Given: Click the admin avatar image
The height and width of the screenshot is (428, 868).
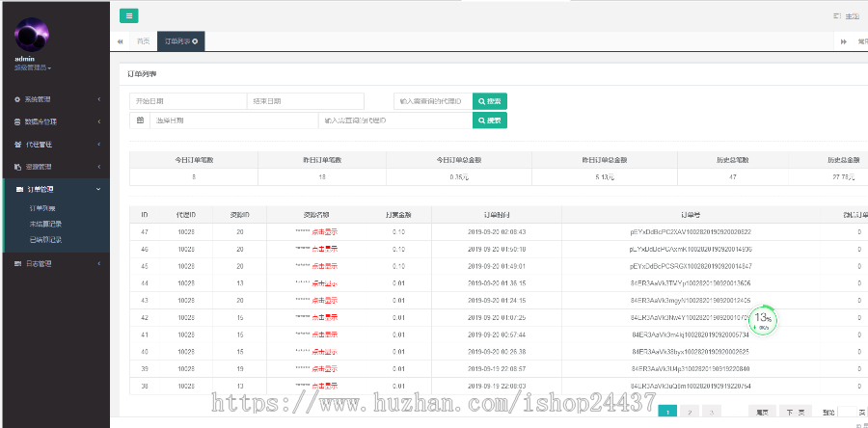Looking at the screenshot, I should click(x=32, y=35).
